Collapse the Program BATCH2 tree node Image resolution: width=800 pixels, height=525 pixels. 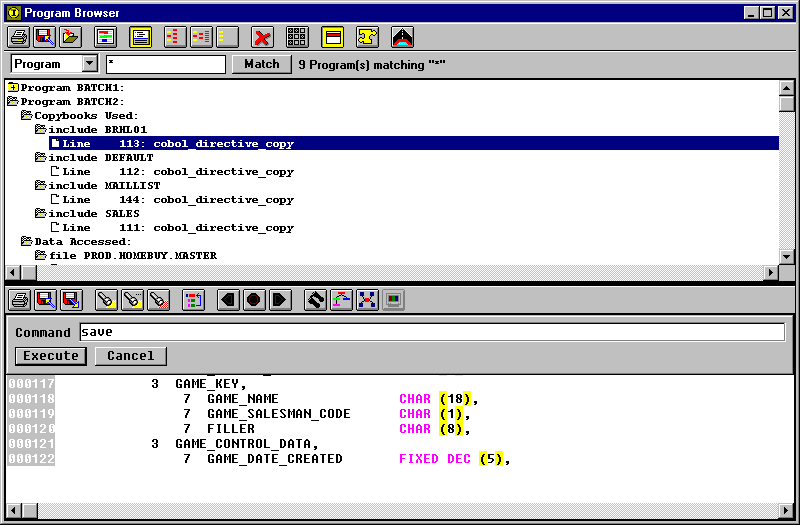coord(13,102)
